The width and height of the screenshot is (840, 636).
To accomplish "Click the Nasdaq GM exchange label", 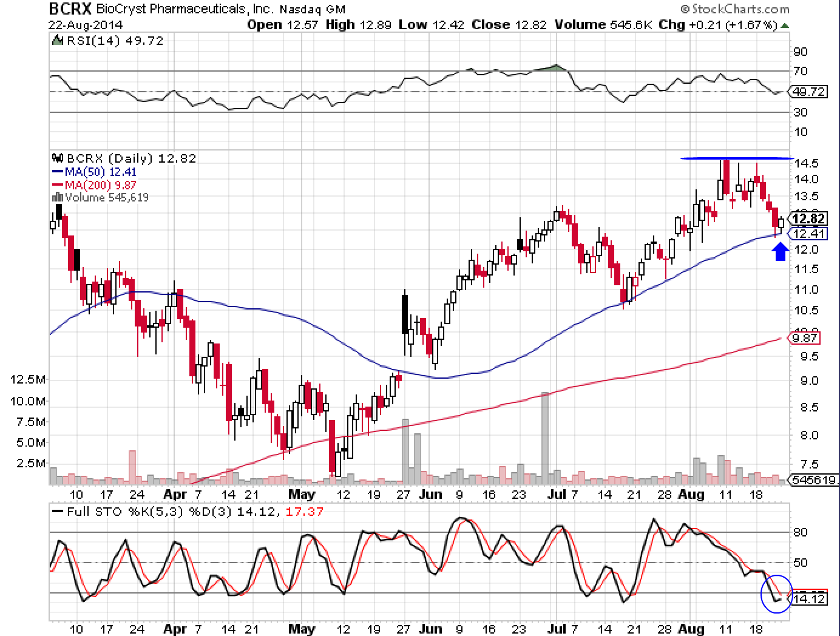I will tap(314, 9).
